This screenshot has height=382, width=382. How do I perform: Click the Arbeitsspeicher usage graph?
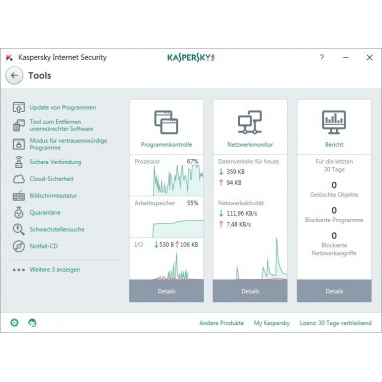pyautogui.click(x=178, y=228)
